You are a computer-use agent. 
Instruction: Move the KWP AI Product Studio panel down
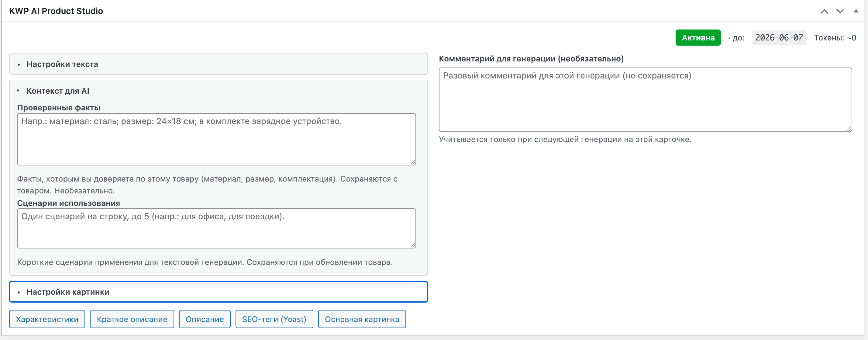click(x=840, y=11)
